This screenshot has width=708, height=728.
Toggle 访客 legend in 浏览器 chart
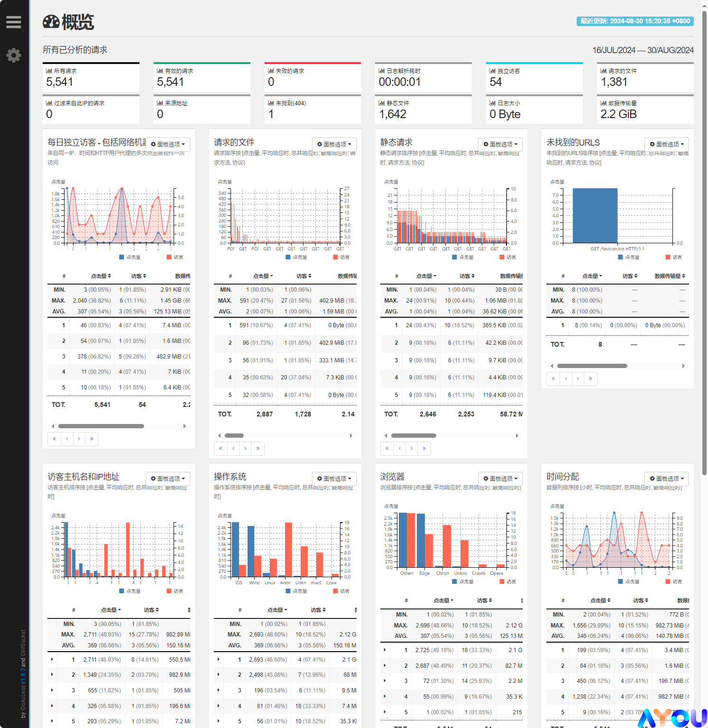tap(507, 581)
